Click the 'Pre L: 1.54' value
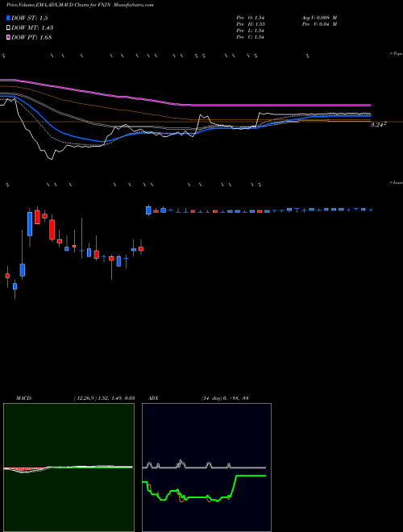The image size is (403, 532). coord(251,31)
